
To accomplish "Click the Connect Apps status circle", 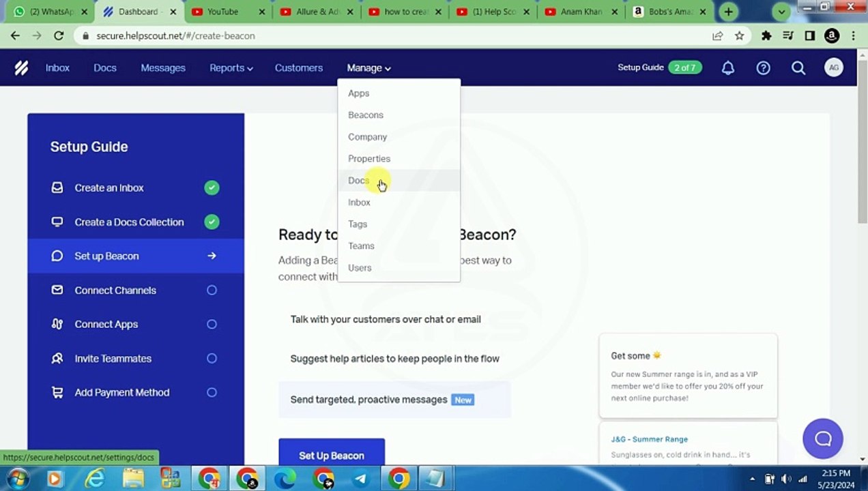I will pyautogui.click(x=212, y=324).
